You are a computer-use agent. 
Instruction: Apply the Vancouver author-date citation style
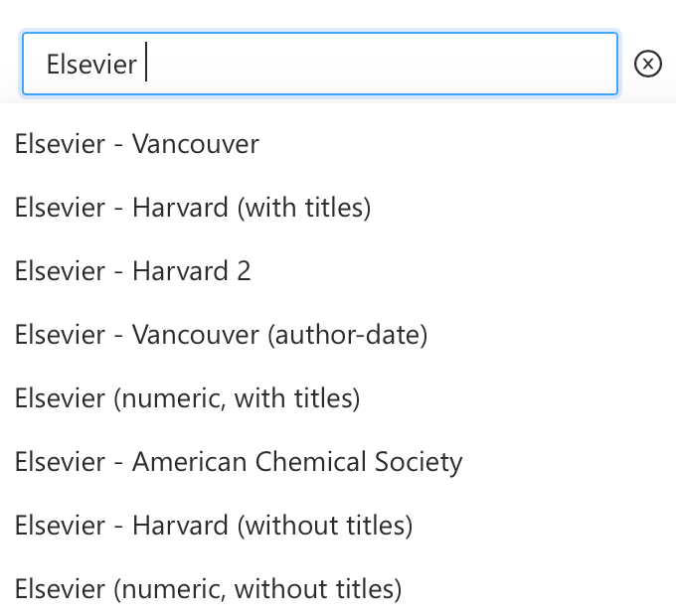coord(338,335)
